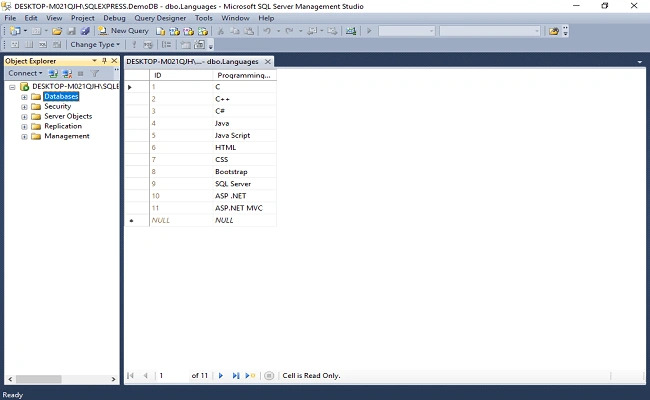Close the dbo.Languages tab

268,62
